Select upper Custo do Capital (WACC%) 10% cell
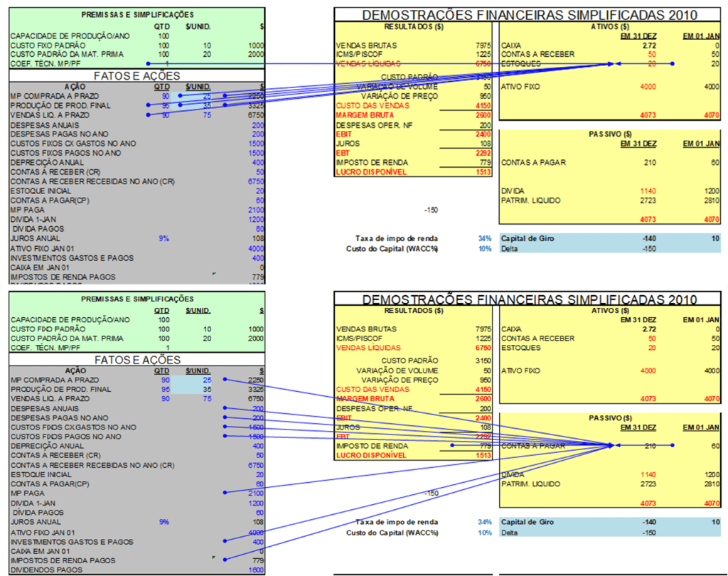Screen dimensions: 728x576 pyautogui.click(x=484, y=249)
